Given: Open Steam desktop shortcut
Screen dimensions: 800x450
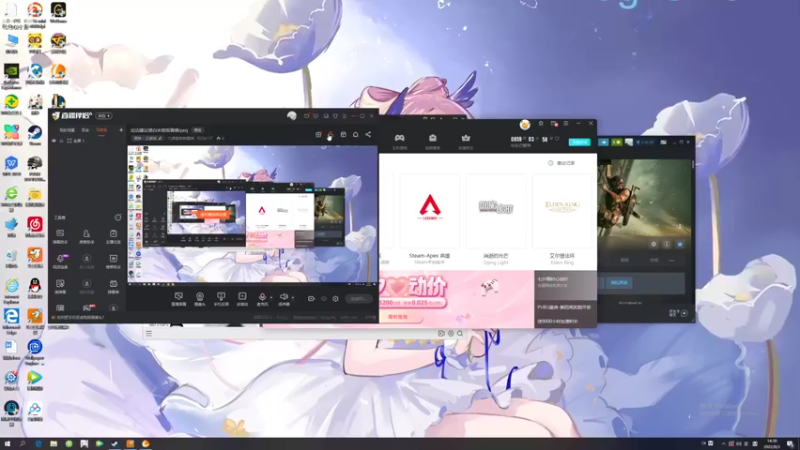Looking at the screenshot, I should [35, 135].
